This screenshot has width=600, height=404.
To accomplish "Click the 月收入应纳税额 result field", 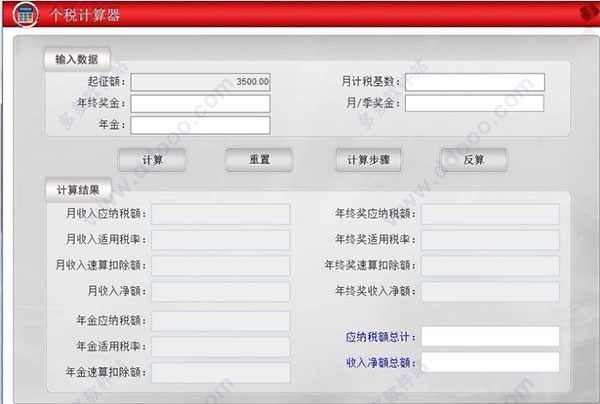I will (221, 214).
